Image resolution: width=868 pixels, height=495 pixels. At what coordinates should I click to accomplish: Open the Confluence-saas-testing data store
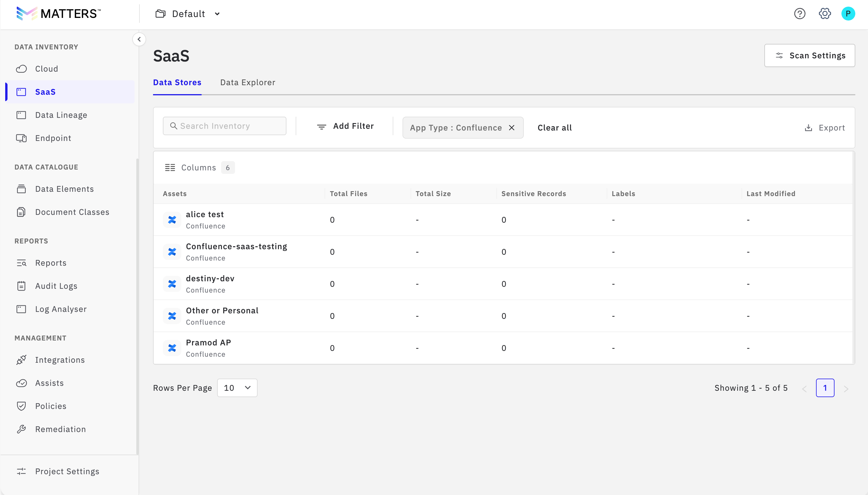(x=236, y=246)
